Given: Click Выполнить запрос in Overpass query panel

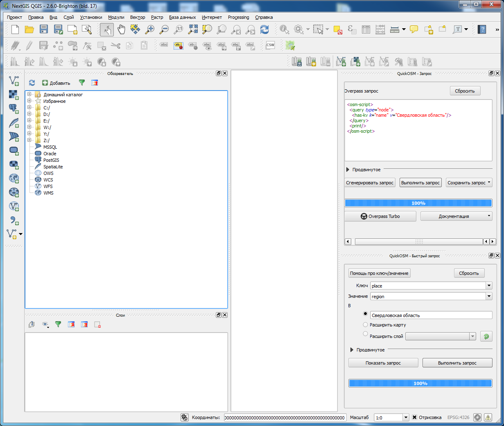Looking at the screenshot, I should (x=420, y=183).
